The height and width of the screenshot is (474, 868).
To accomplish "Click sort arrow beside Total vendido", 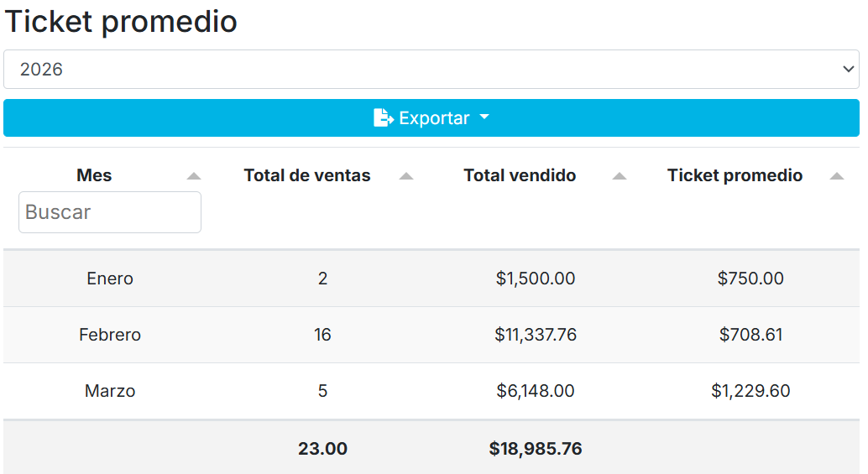I will [620, 176].
